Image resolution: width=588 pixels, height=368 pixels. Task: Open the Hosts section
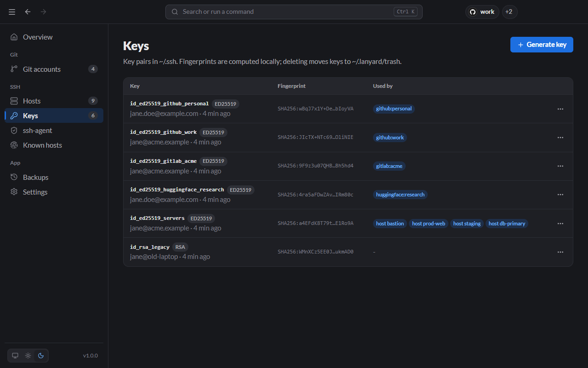pyautogui.click(x=54, y=101)
